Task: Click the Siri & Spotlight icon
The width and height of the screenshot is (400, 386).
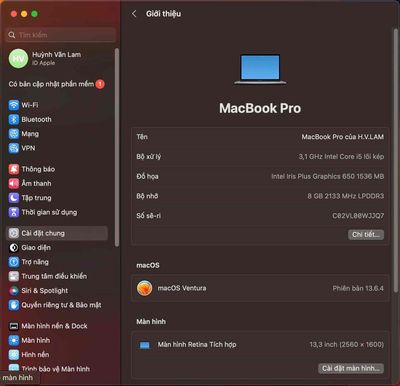Action: point(14,290)
